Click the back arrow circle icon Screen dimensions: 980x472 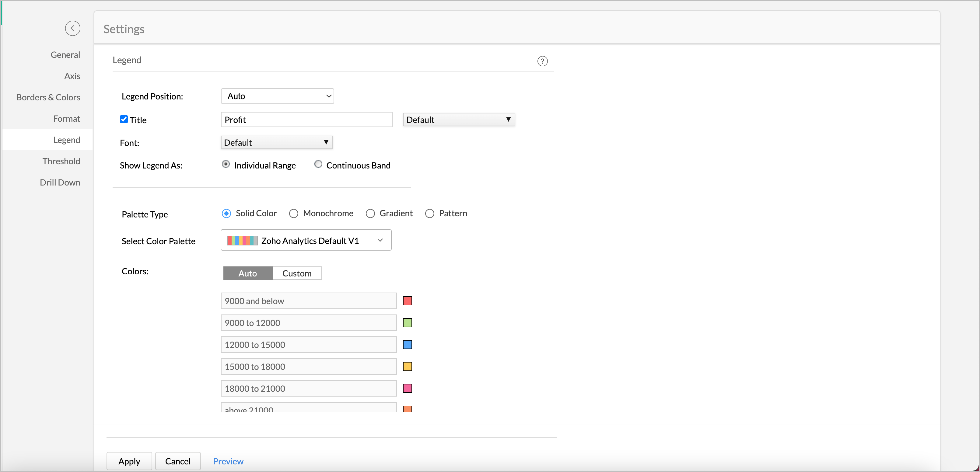(x=72, y=28)
